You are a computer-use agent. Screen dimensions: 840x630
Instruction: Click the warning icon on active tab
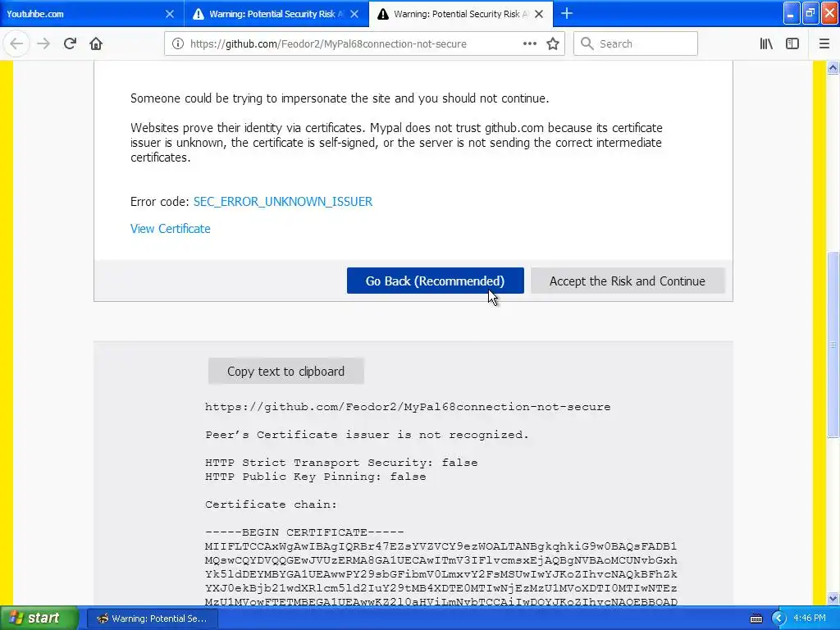382,14
